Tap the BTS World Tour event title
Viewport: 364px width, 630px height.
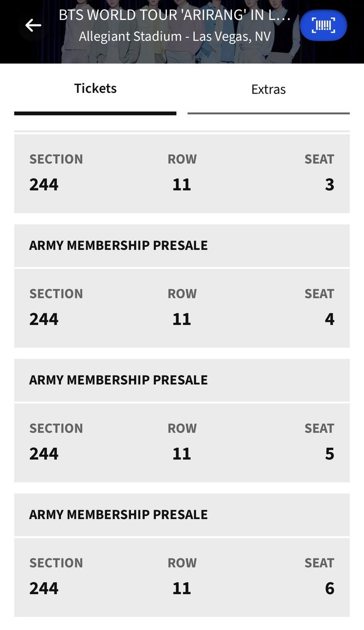tap(174, 15)
